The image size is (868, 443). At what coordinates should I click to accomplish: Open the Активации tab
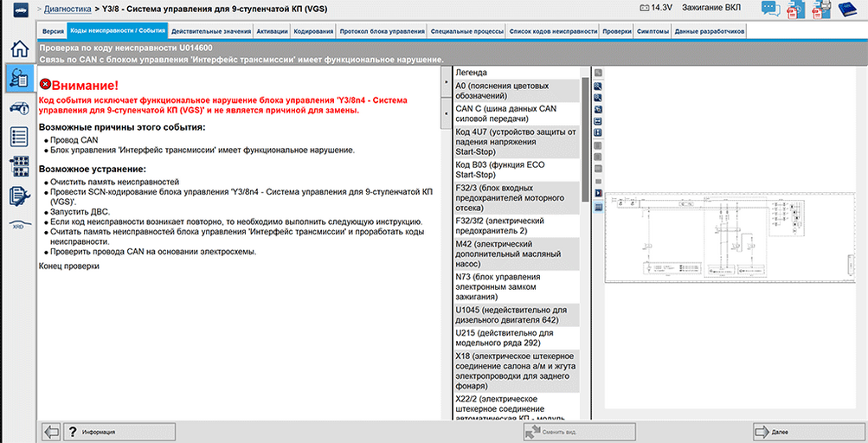[272, 31]
